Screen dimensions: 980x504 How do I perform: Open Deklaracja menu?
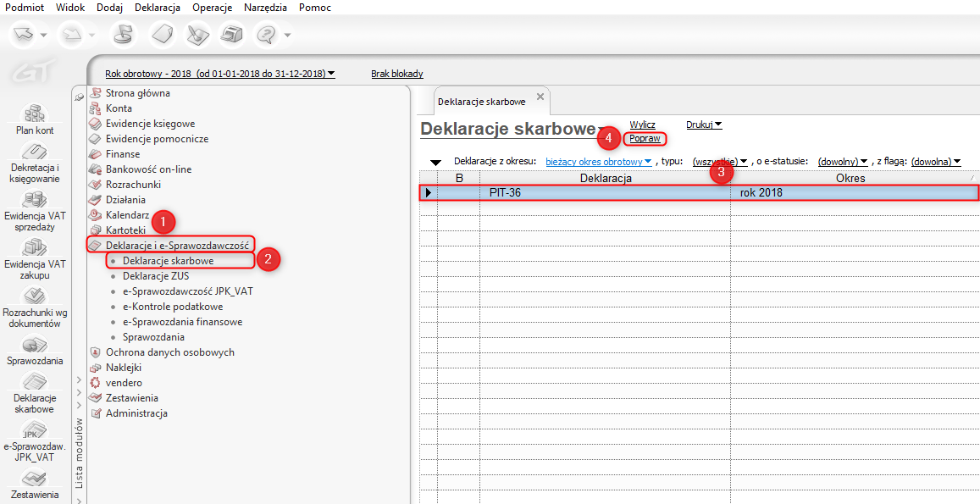click(158, 8)
